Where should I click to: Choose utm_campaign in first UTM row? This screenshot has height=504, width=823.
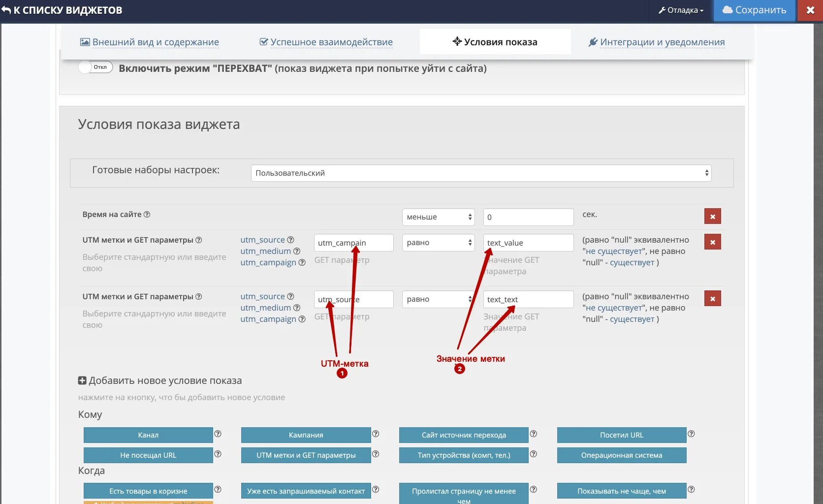pos(268,262)
